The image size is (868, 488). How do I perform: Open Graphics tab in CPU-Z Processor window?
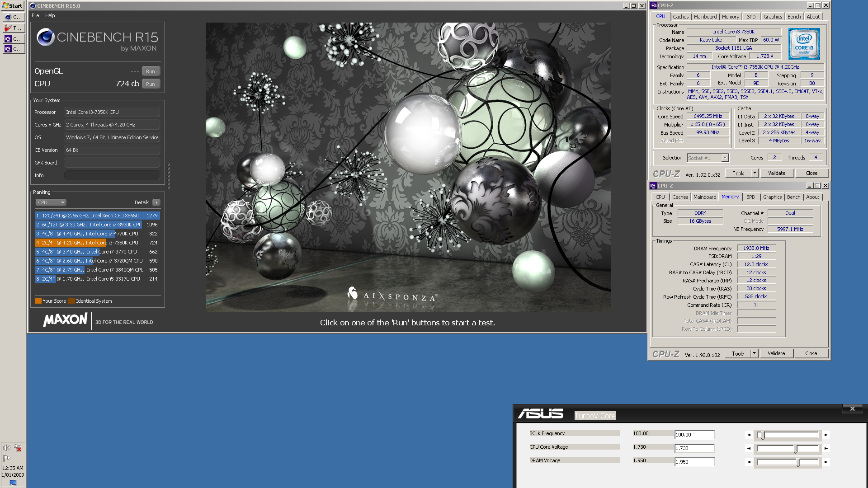click(773, 17)
